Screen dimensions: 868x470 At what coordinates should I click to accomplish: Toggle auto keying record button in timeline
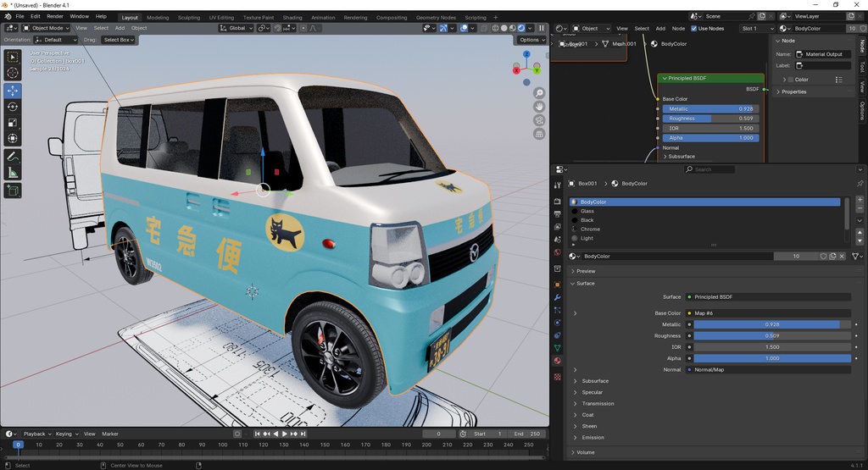(236, 434)
